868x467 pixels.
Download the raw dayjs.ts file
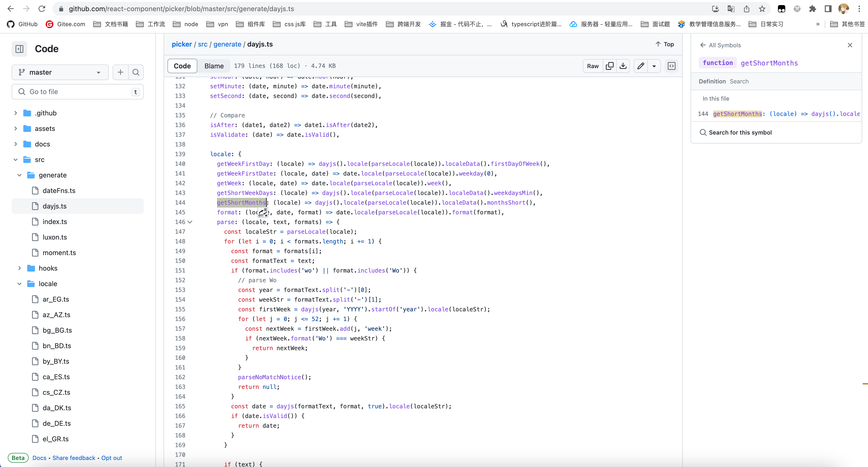(623, 66)
